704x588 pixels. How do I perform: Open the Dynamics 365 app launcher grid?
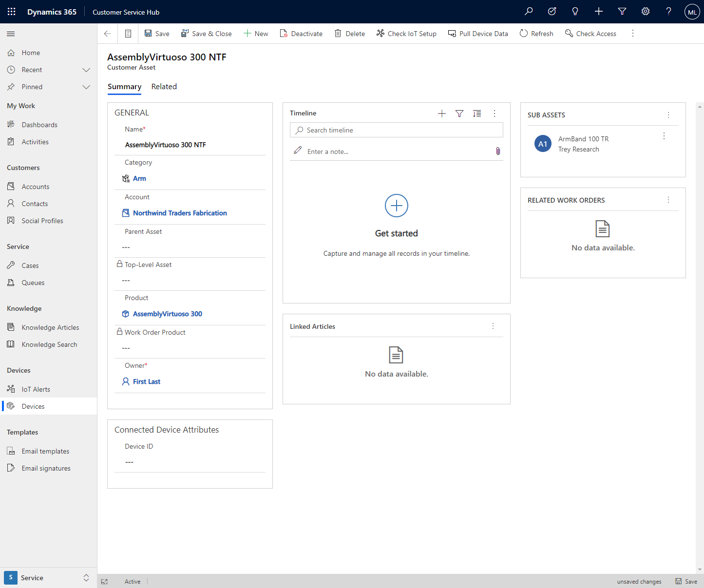tap(12, 12)
